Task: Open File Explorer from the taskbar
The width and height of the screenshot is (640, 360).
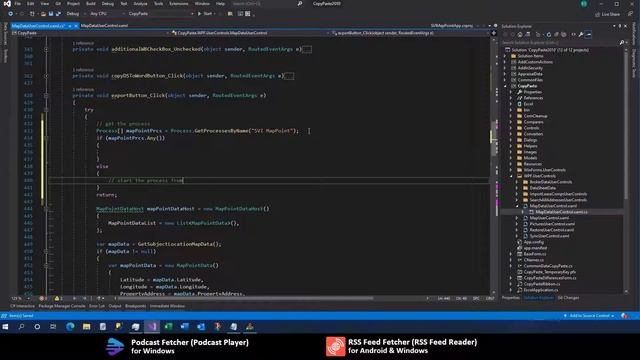Action: click(x=87, y=327)
